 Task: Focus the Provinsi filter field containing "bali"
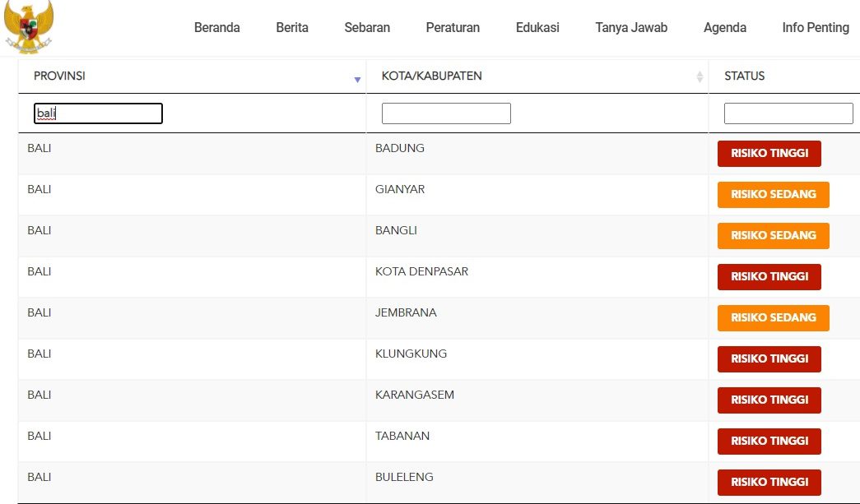(x=98, y=113)
